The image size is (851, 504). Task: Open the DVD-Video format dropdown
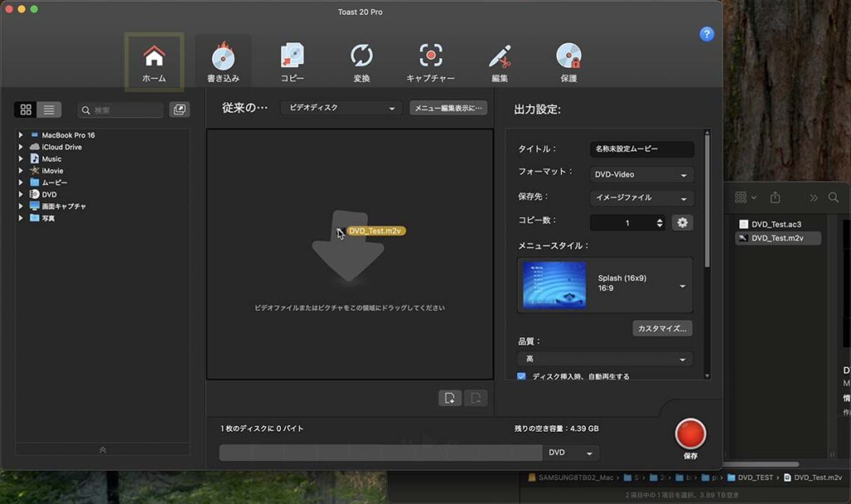coord(642,174)
